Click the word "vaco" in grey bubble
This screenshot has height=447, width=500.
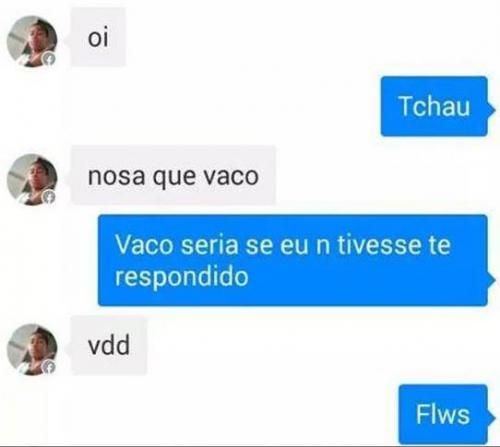231,176
